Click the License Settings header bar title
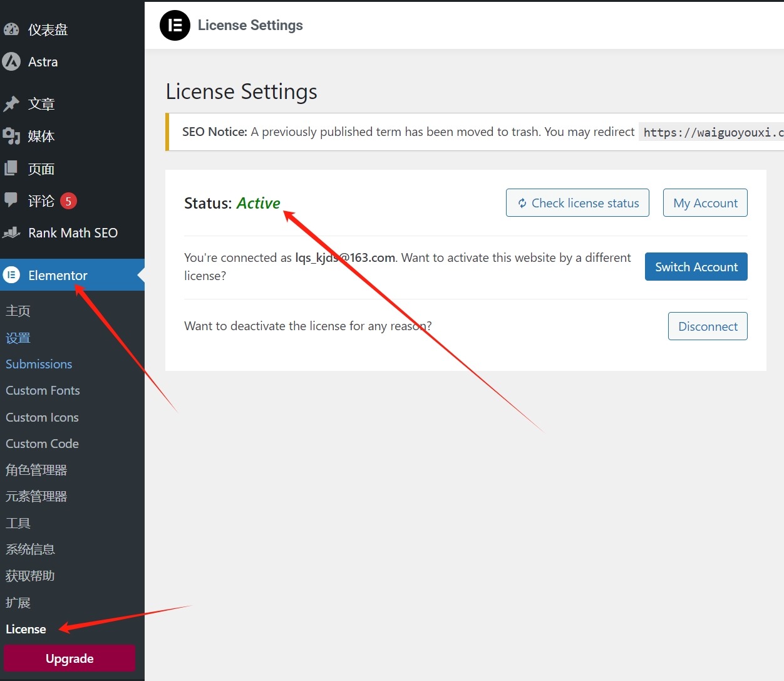Screen dimensions: 784x681 pos(250,25)
